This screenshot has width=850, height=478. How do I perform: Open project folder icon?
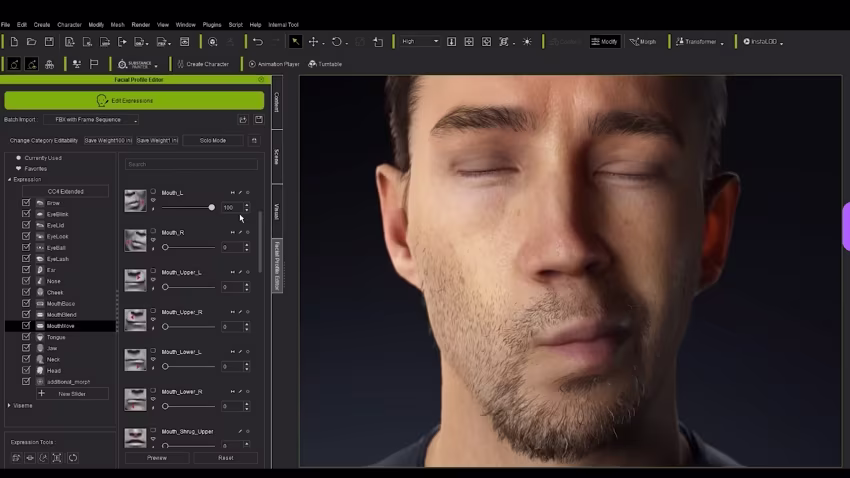pyautogui.click(x=31, y=42)
